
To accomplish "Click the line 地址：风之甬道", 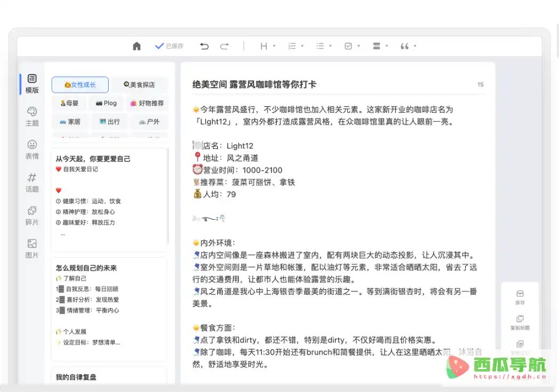I will [x=225, y=158].
